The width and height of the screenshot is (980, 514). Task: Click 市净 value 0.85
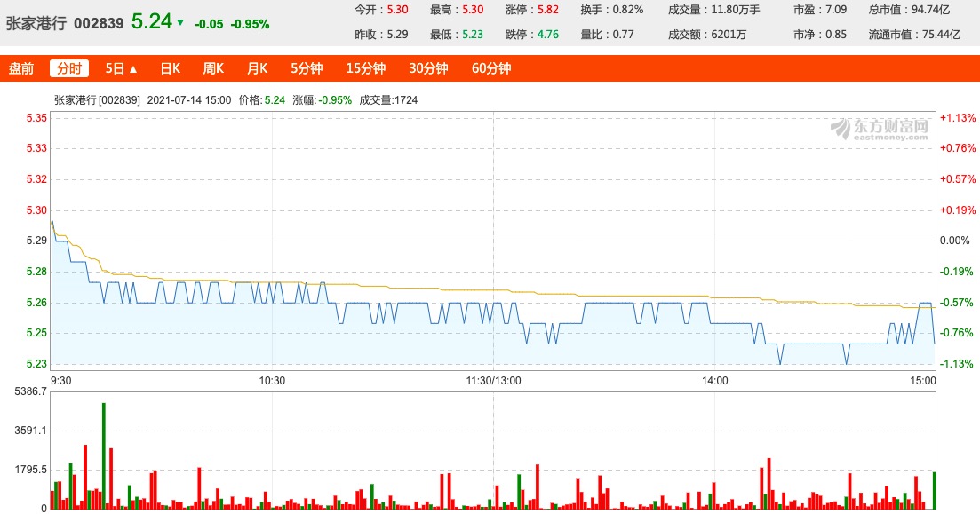pyautogui.click(x=836, y=35)
